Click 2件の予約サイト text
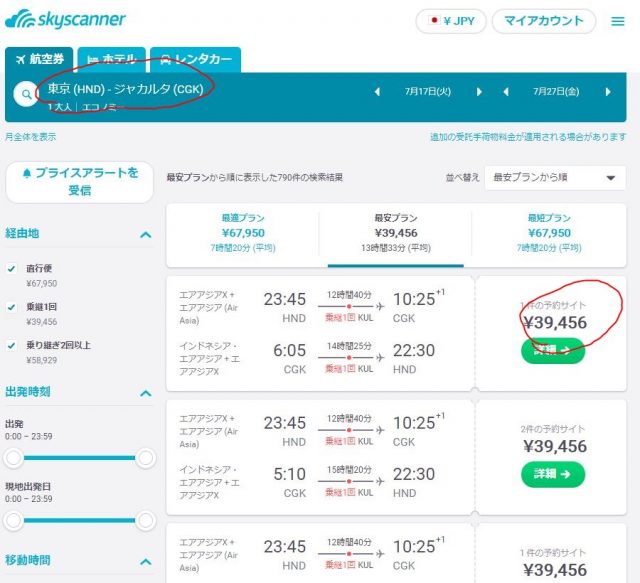 point(553,429)
